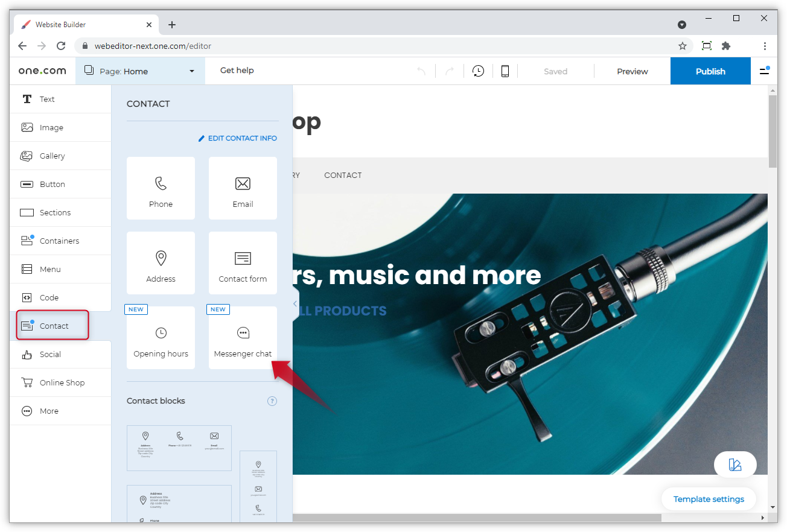This screenshot has width=787, height=532.
Task: Open the floating design paint tool button
Action: click(734, 464)
